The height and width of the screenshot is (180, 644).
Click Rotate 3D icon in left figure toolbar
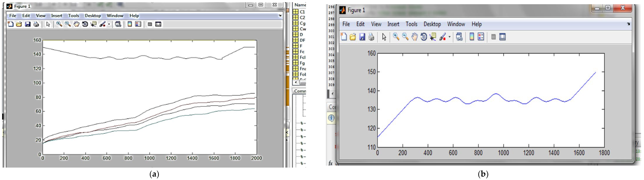click(85, 24)
